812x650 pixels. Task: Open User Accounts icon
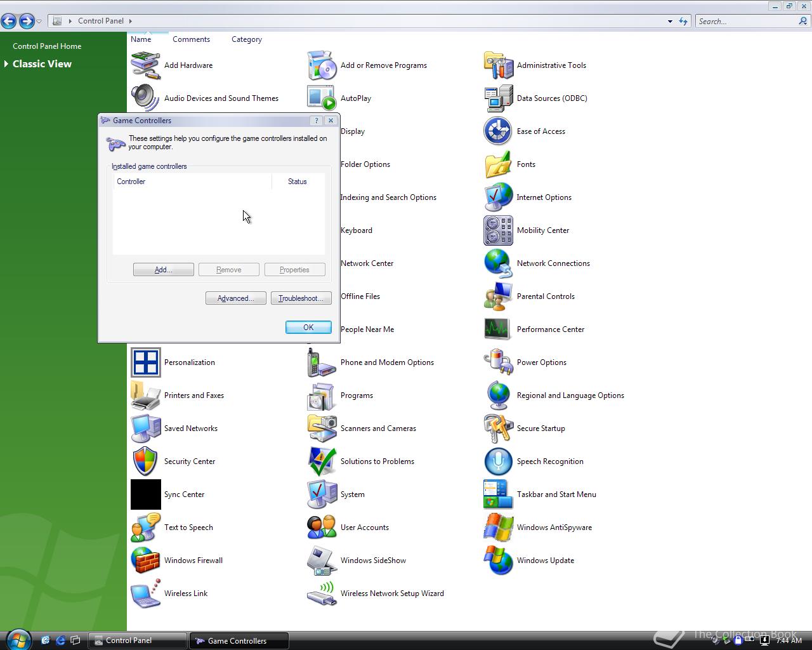[x=322, y=527]
